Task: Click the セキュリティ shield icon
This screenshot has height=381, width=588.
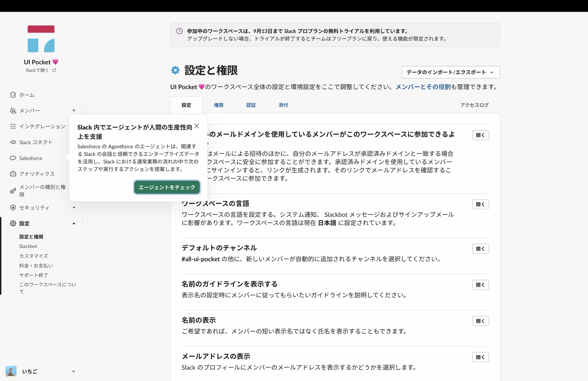Action: [13, 208]
